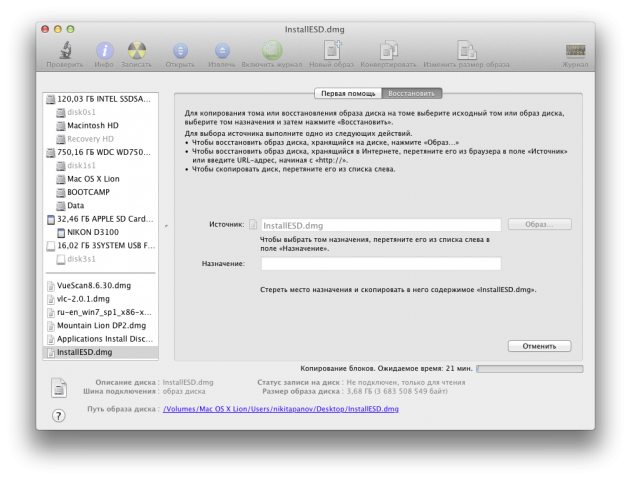The width and height of the screenshot is (631, 480).
Task: Click the Изменить размер образа icon
Action: point(466,51)
